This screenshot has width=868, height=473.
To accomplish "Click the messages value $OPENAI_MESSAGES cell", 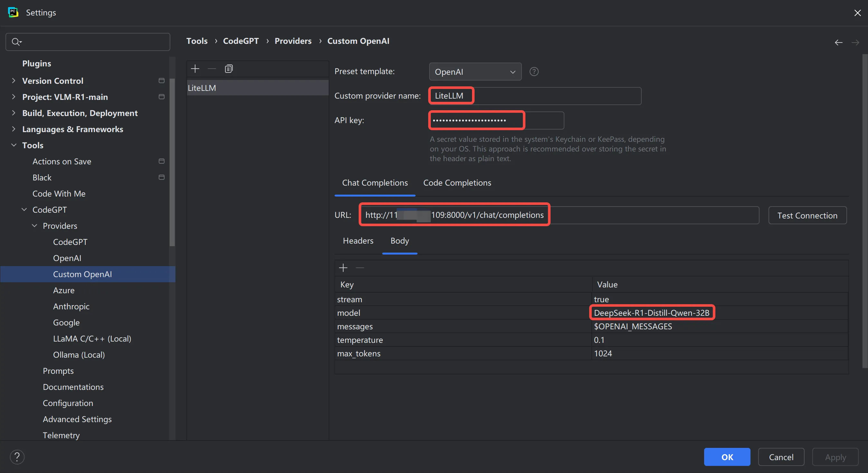I will click(x=720, y=327).
